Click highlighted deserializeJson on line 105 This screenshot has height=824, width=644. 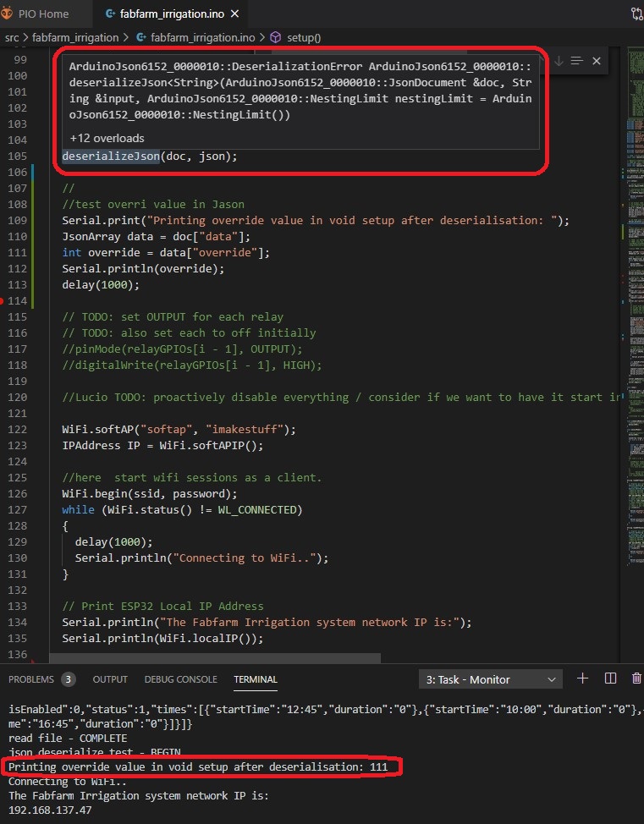click(111, 157)
